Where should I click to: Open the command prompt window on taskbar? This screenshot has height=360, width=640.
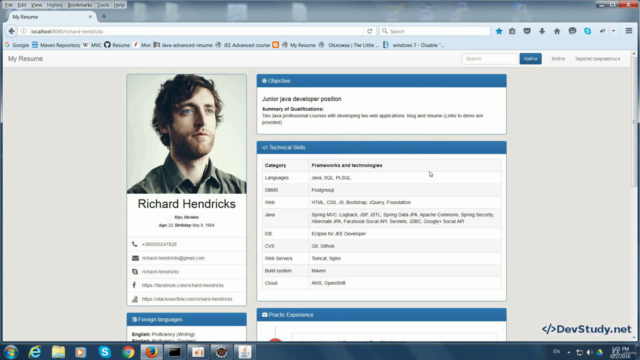[175, 352]
